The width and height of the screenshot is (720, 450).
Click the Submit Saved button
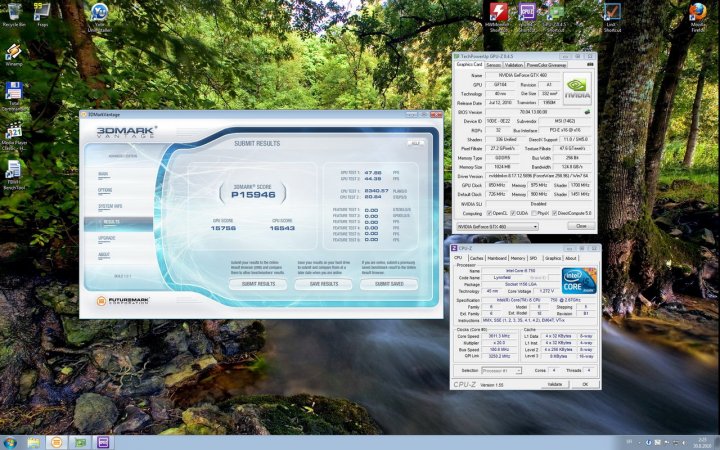(x=389, y=284)
